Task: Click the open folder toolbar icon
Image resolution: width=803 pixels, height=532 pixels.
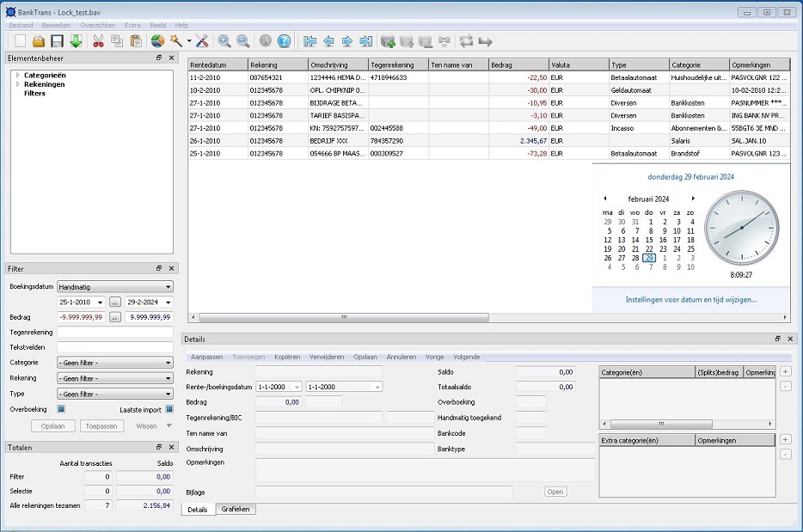Action: click(39, 41)
